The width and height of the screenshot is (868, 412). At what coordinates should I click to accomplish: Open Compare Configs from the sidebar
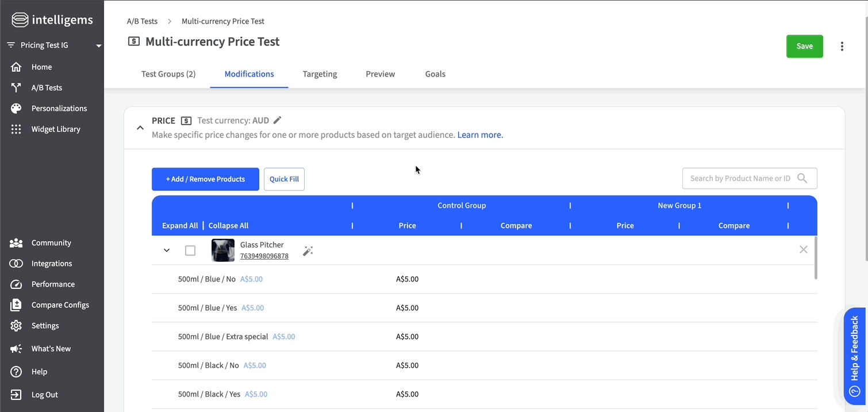tap(60, 305)
